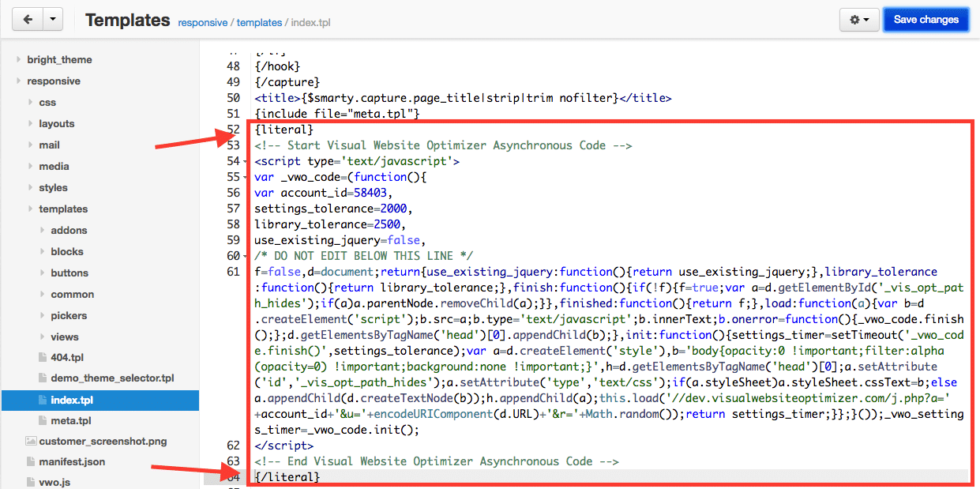Image resolution: width=980 pixels, height=489 pixels.
Task: Click line number 61 in gutter
Action: (233, 272)
